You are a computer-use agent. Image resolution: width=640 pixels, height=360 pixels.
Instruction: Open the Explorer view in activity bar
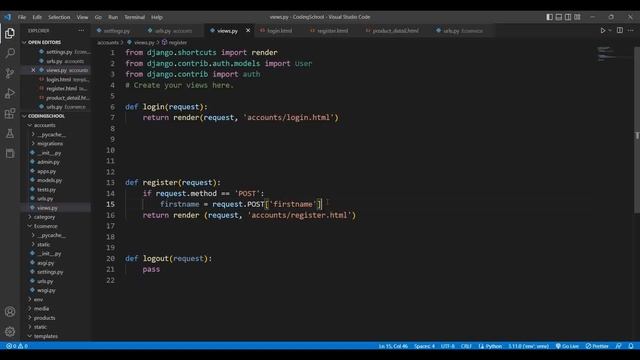[10, 33]
